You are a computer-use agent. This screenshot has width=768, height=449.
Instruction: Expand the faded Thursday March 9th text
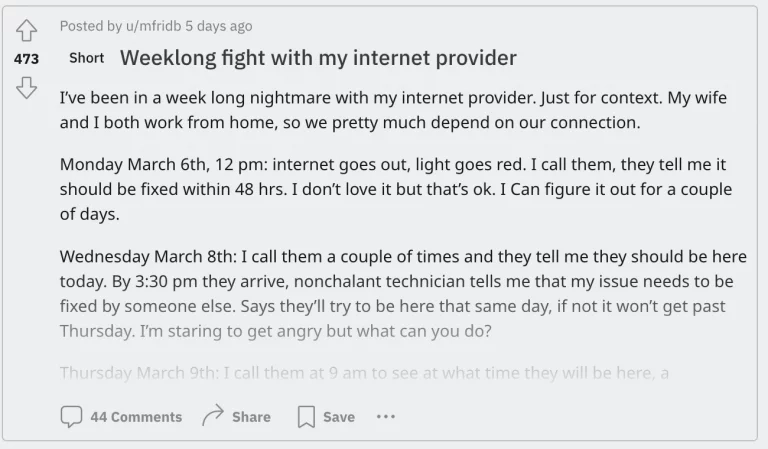click(x=364, y=373)
